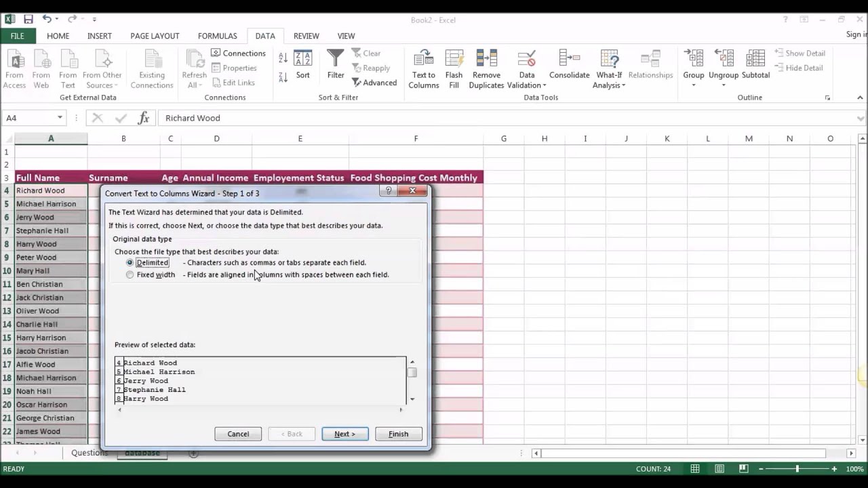This screenshot has width=868, height=488.
Task: Click the Full Name header cell
Action: (51, 178)
